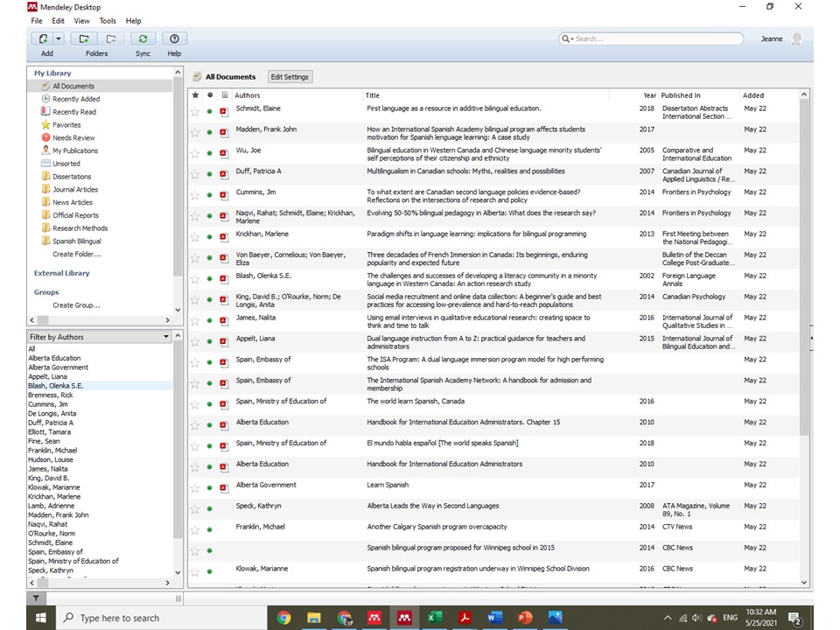Viewport: 840px width, 630px height.
Task: Filter by author Bilash, Olenka S.E.
Action: [x=56, y=386]
